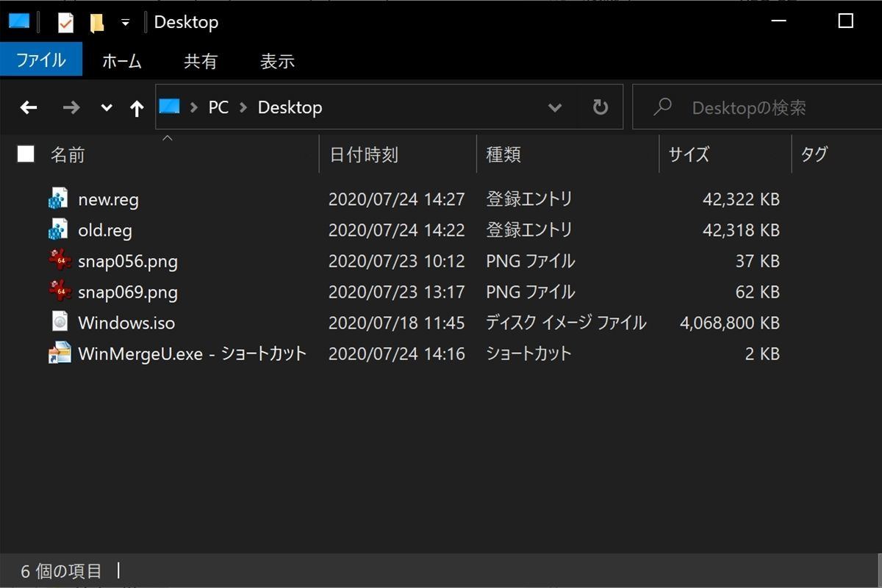The height and width of the screenshot is (588, 882).
Task: Go up one folder level with up arrow
Action: click(x=137, y=109)
